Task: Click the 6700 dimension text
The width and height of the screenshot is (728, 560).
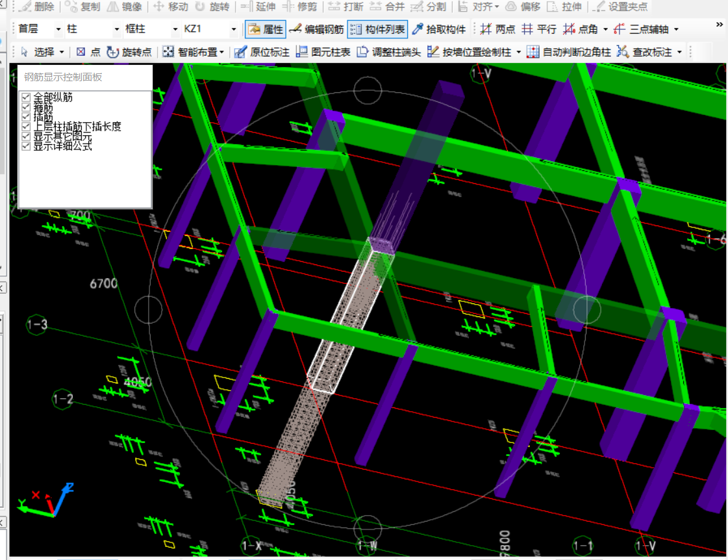Action: point(103,283)
